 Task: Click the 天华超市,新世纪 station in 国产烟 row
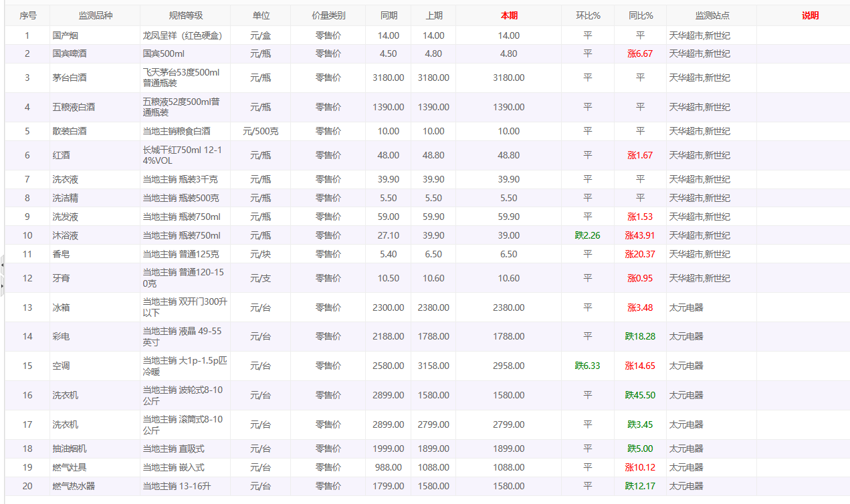(x=712, y=35)
